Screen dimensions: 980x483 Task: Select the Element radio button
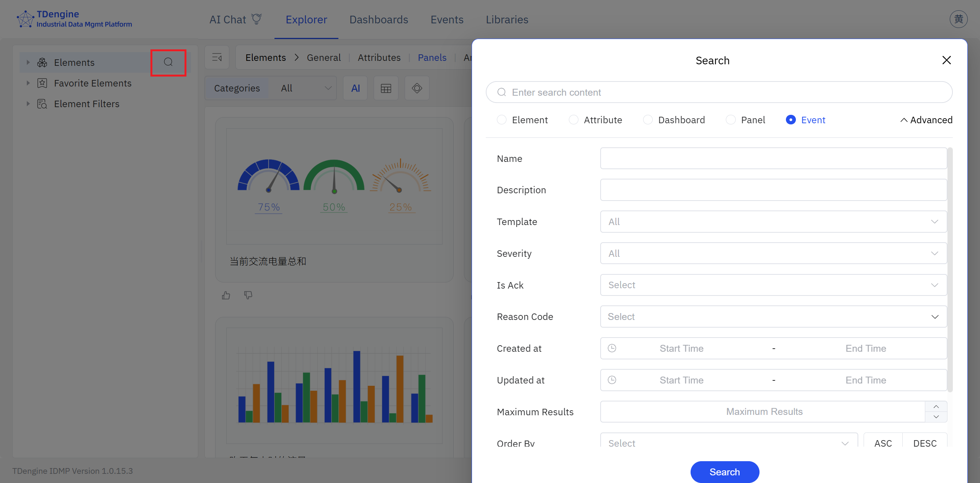(x=501, y=120)
